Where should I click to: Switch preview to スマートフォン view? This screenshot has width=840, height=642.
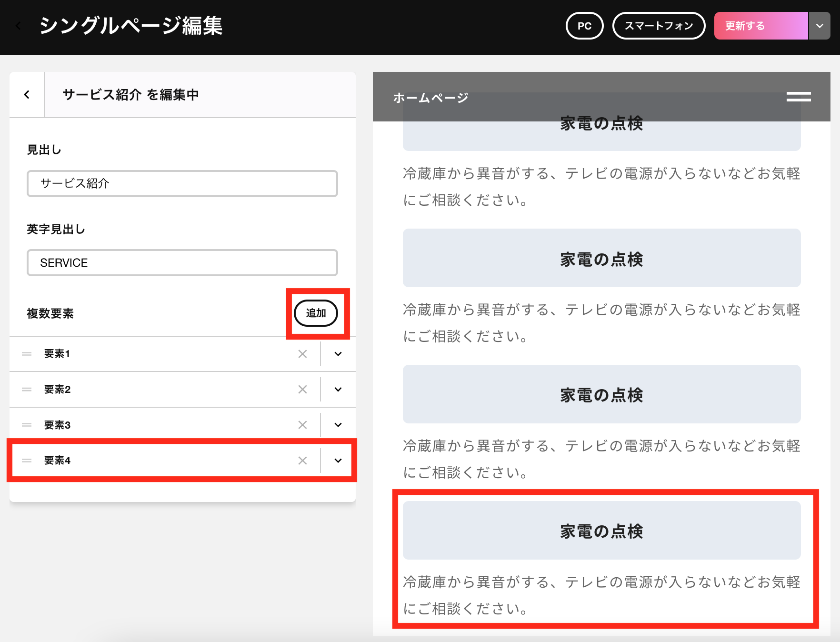click(659, 26)
